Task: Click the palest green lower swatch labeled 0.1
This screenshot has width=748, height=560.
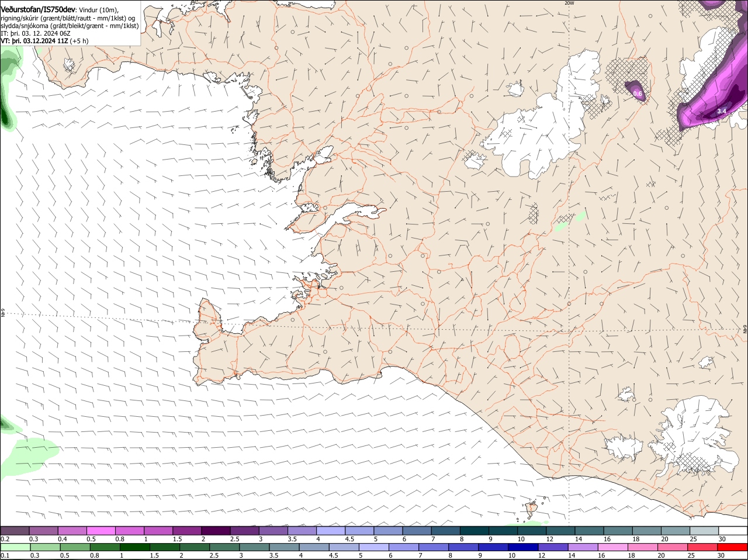Action: point(15,547)
